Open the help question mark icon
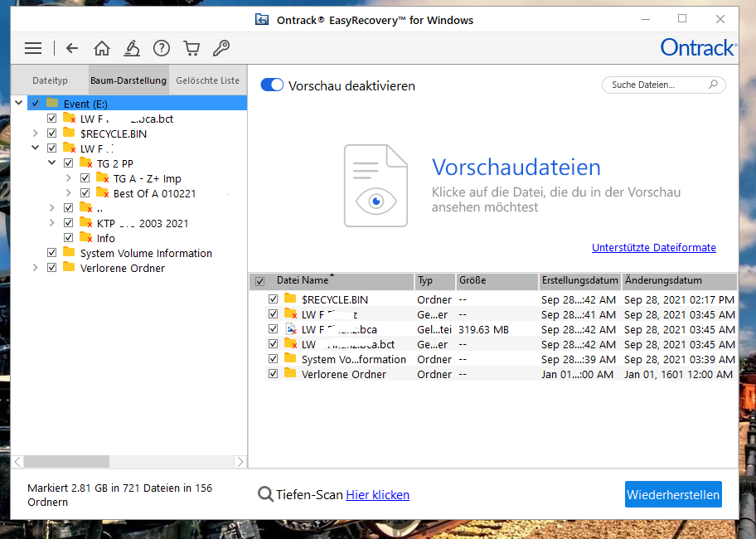 [162, 48]
